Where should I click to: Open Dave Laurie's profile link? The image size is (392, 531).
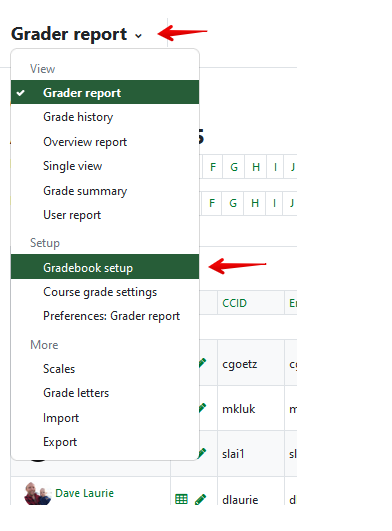pos(84,493)
